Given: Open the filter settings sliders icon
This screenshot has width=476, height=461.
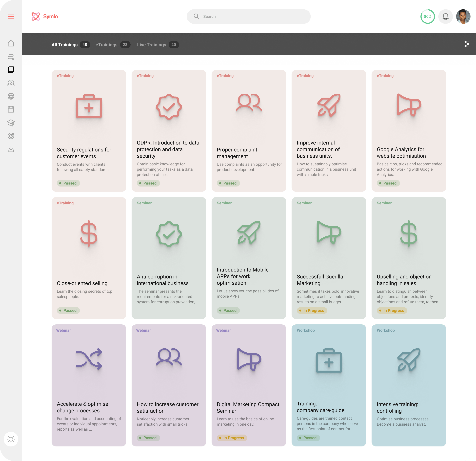Looking at the screenshot, I should point(467,44).
